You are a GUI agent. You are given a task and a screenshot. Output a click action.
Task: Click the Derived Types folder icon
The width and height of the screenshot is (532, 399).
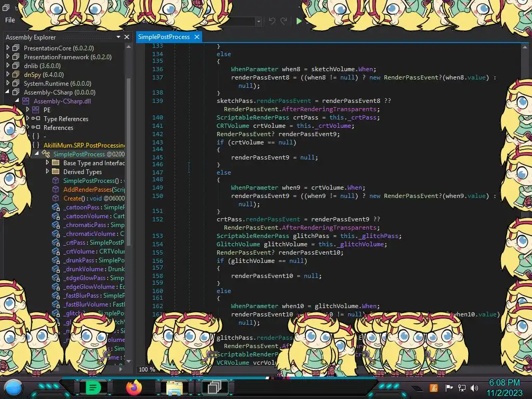(x=56, y=171)
